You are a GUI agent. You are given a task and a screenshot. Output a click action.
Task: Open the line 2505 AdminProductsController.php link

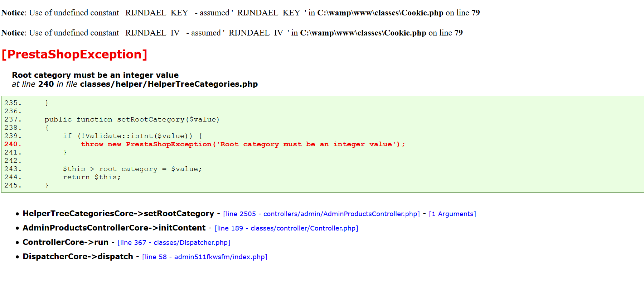click(x=321, y=214)
